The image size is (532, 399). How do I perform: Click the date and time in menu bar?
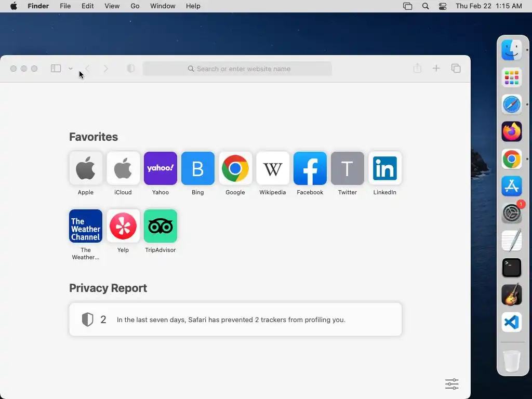(488, 6)
